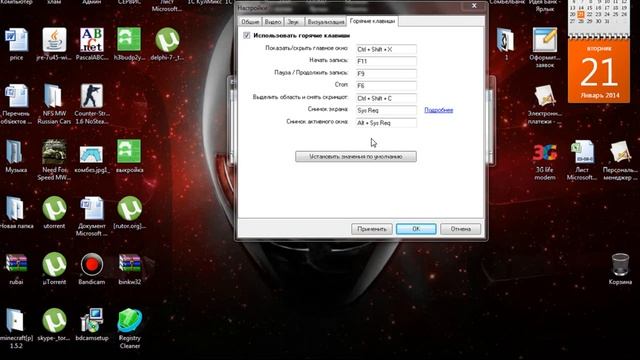Open the price Word document icon
Screen dimensions: 640x360
pyautogui.click(x=16, y=40)
